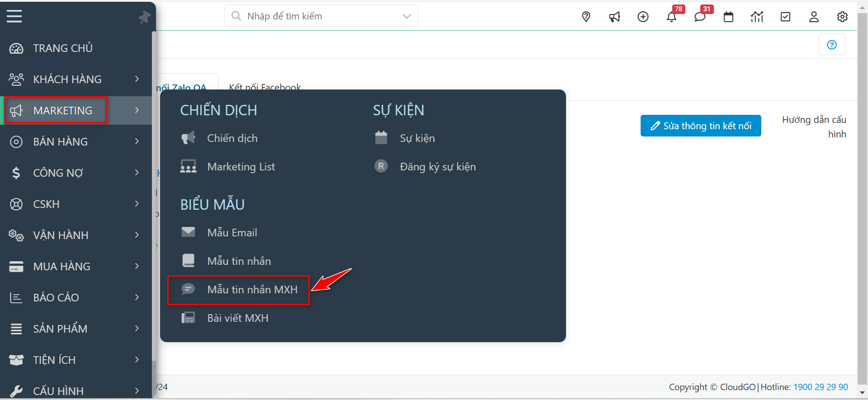868x400 pixels.
Task: Click the Mẫu Email envelope icon
Action: pyautogui.click(x=188, y=232)
